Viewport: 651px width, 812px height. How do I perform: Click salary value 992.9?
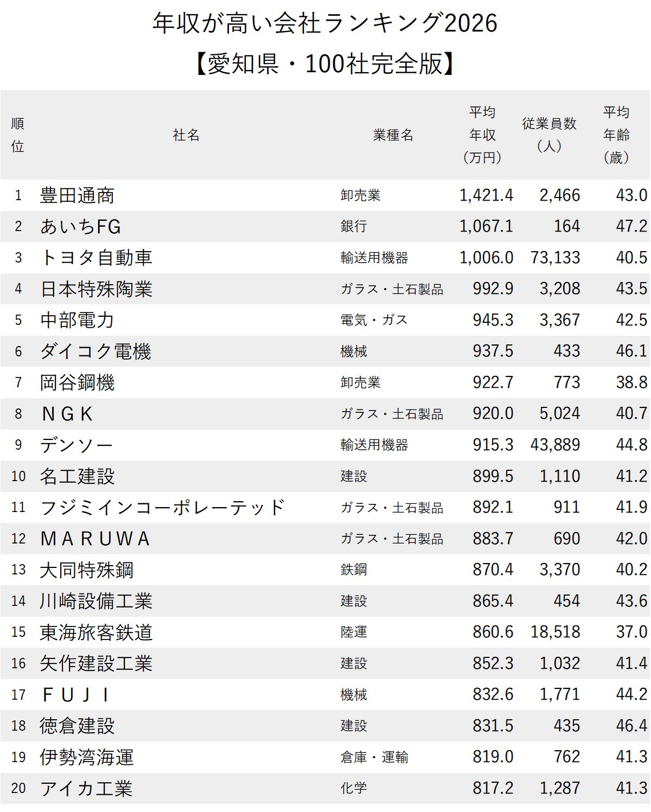click(493, 289)
